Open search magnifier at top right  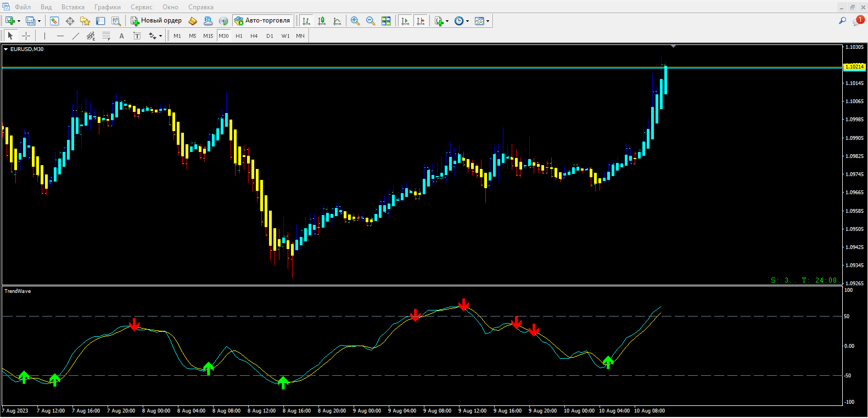pos(842,21)
